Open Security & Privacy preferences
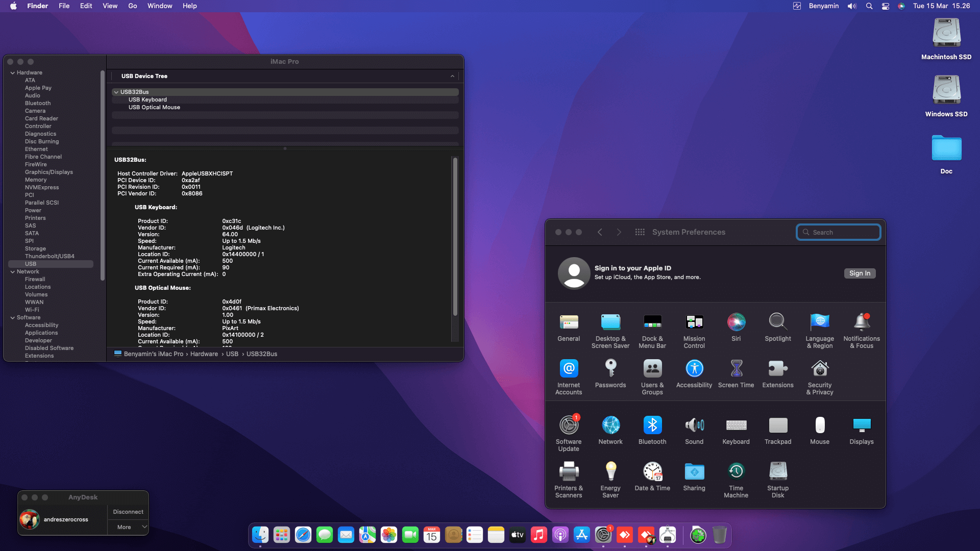 click(x=820, y=378)
